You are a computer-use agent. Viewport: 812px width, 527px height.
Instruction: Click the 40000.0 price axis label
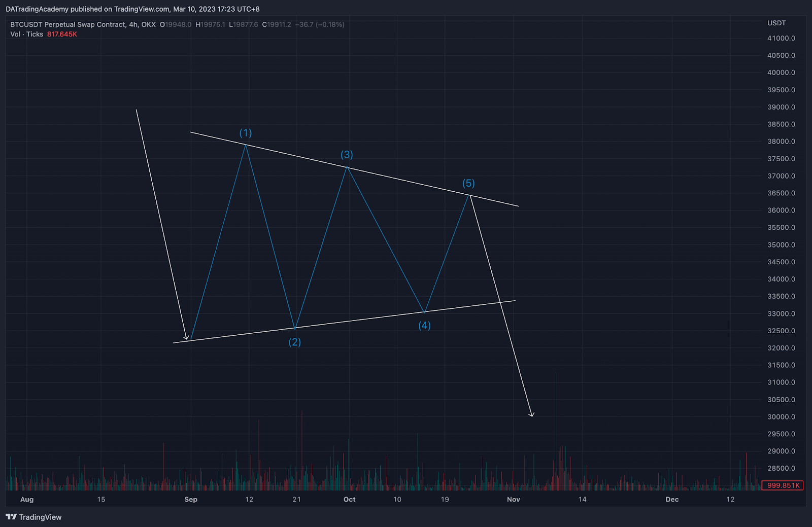pyautogui.click(x=782, y=73)
